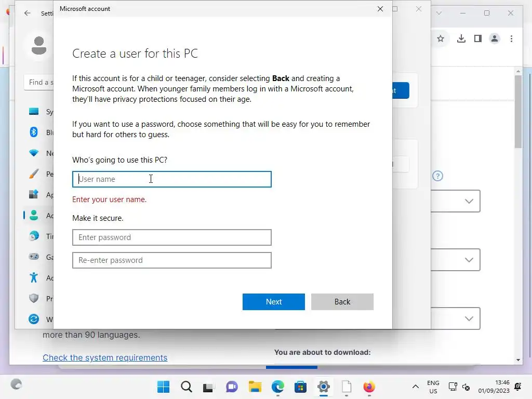Open blank document icon on taskbar
Screen dimensions: 532x399
point(347,387)
